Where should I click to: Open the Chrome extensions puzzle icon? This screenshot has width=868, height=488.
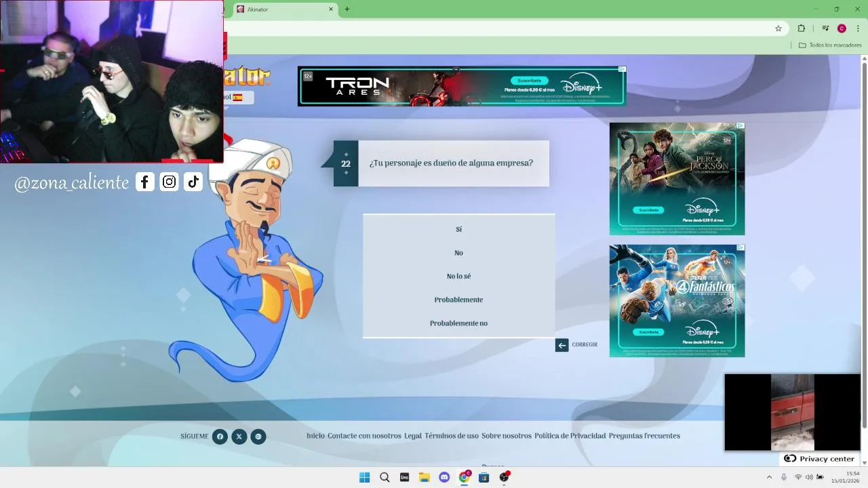click(802, 28)
